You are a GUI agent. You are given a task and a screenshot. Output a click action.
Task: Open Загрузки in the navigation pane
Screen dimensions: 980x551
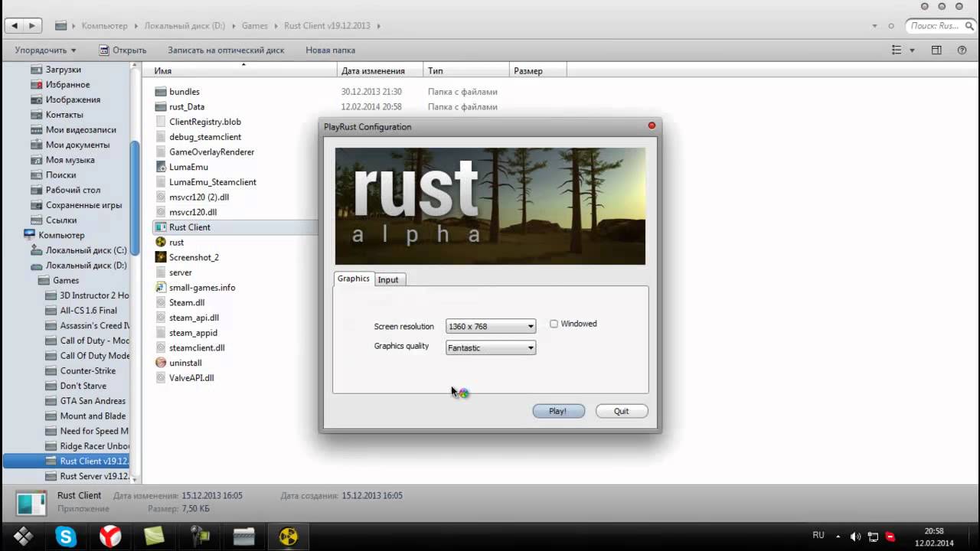[63, 70]
